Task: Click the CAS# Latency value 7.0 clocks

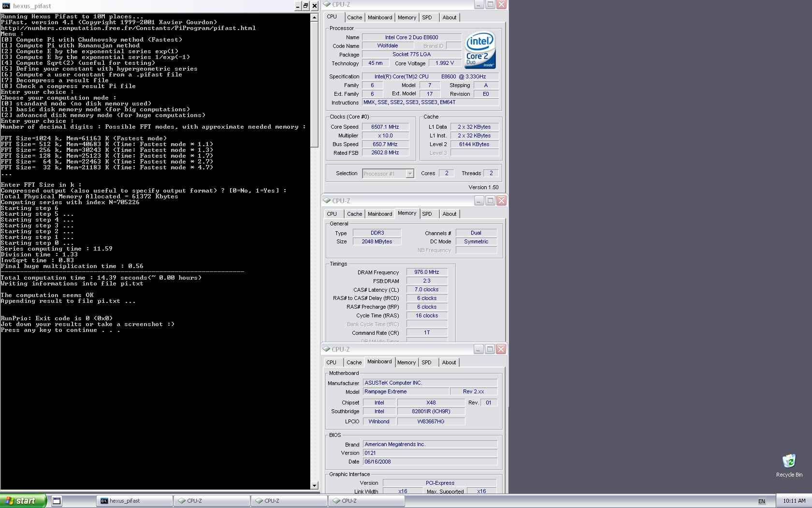Action: click(427, 289)
